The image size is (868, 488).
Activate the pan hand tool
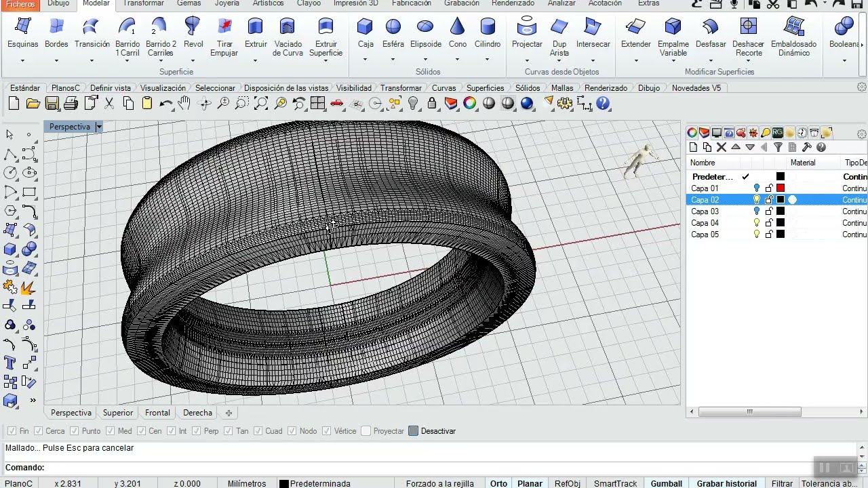click(x=184, y=104)
